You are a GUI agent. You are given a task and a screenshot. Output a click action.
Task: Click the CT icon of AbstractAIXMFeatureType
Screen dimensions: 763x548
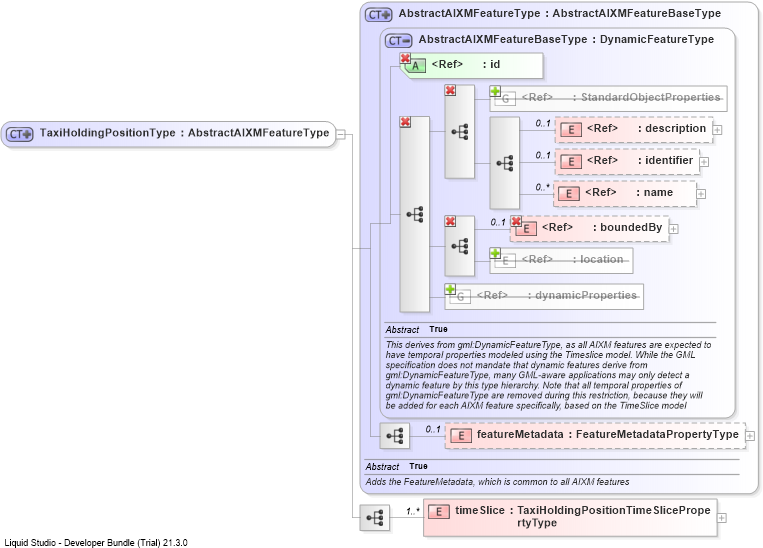[379, 15]
